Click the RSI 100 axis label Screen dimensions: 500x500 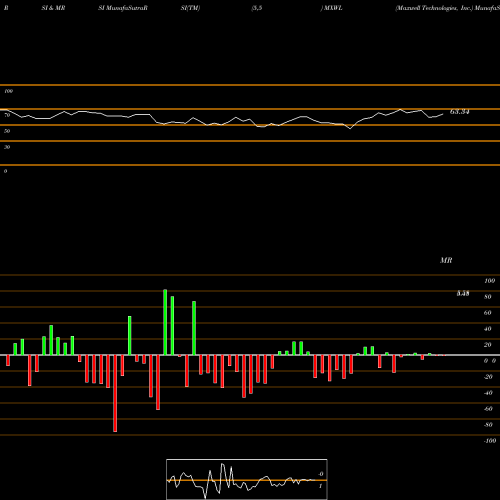[x=8, y=91]
